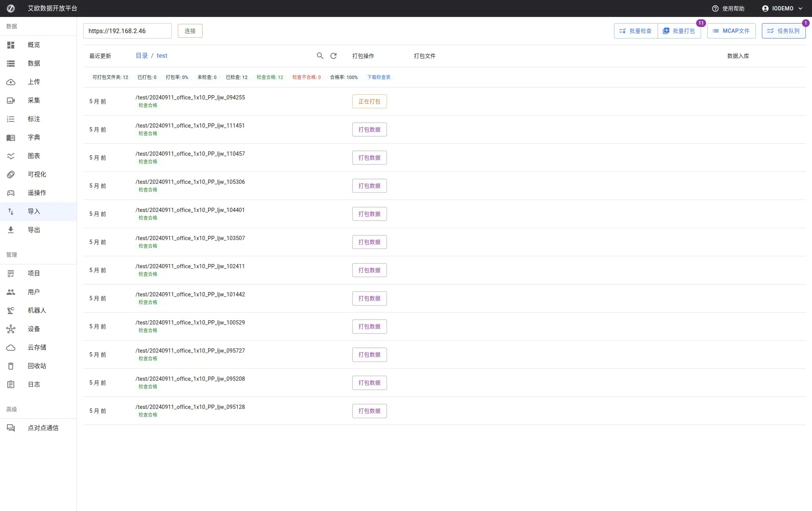Navigate to 目录 breadcrumb link
The image size is (812, 511).
tap(142, 56)
